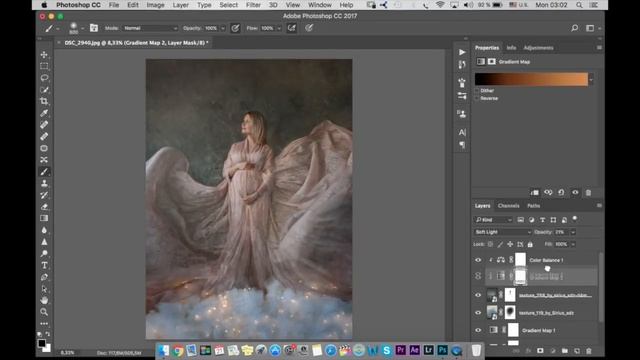This screenshot has width=640, height=360.
Task: Open the Filter menu
Action: (253, 5)
